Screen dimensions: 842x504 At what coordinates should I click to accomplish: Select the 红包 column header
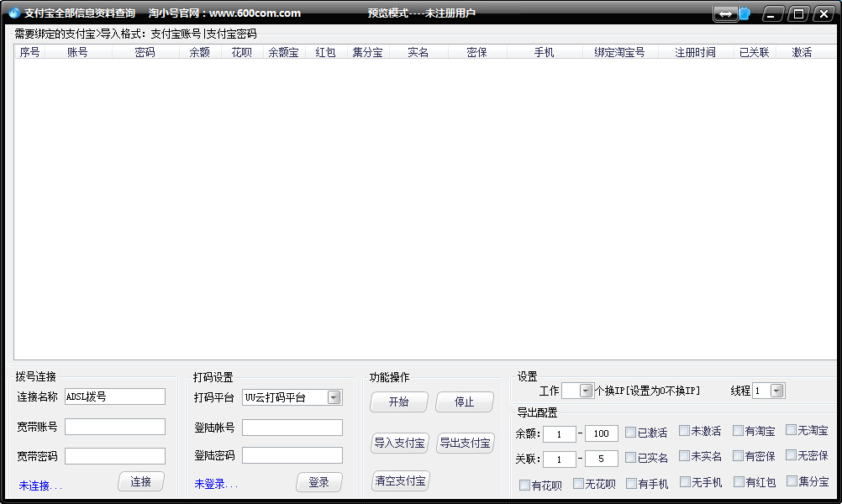point(325,52)
